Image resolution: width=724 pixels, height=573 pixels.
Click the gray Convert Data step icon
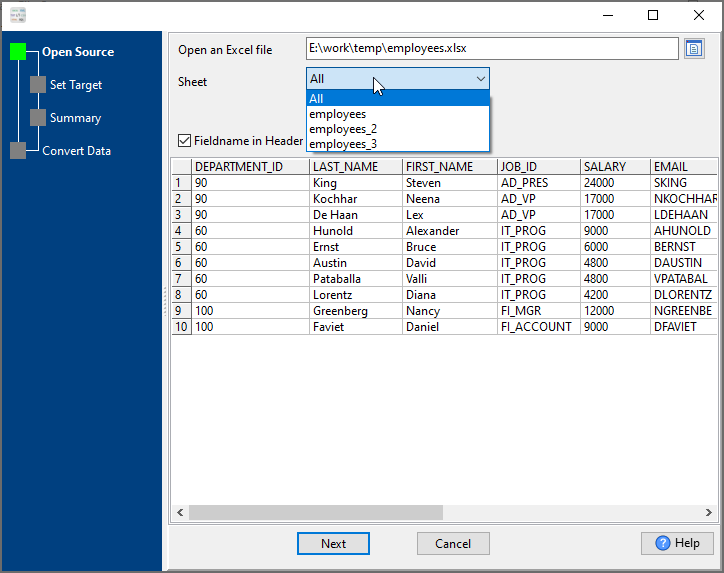click(x=18, y=151)
